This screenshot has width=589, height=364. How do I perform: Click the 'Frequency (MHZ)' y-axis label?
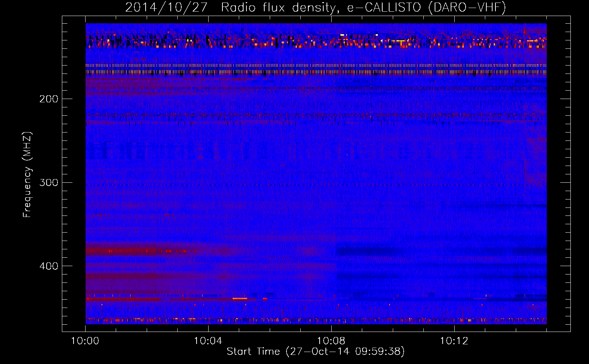(27, 175)
